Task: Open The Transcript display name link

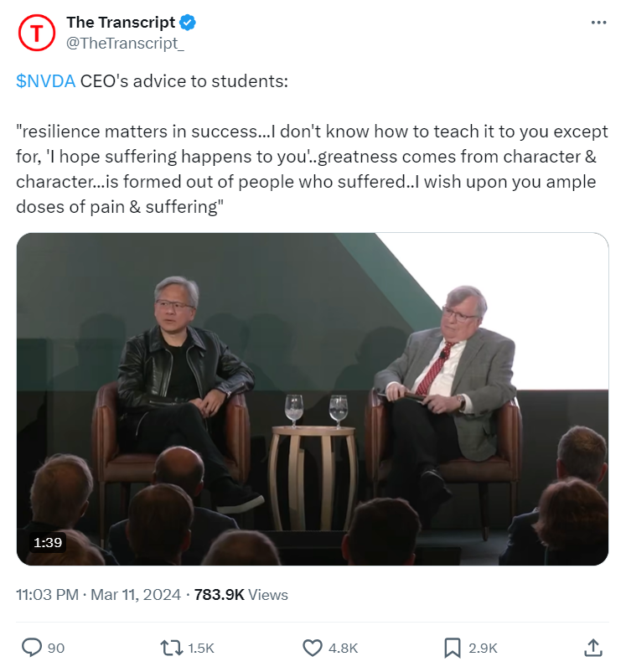Action: [121, 23]
